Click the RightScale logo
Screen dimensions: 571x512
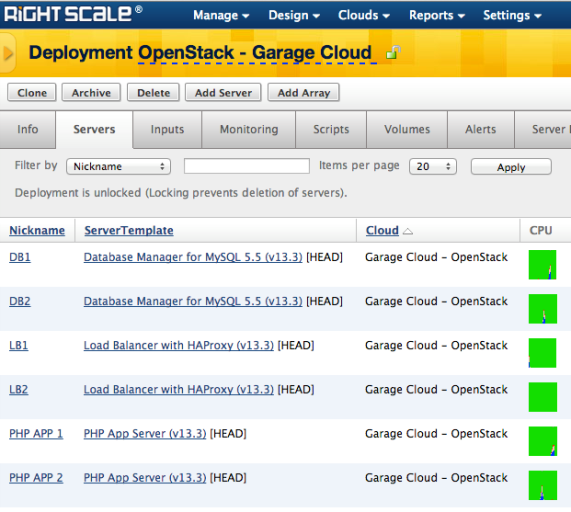pos(73,14)
